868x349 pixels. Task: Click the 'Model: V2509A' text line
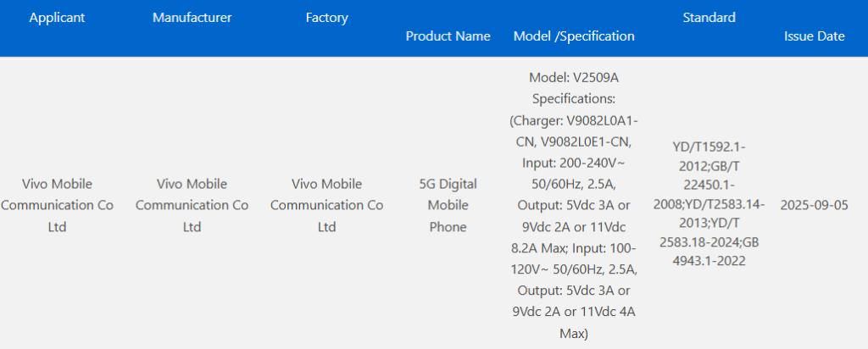click(x=574, y=77)
